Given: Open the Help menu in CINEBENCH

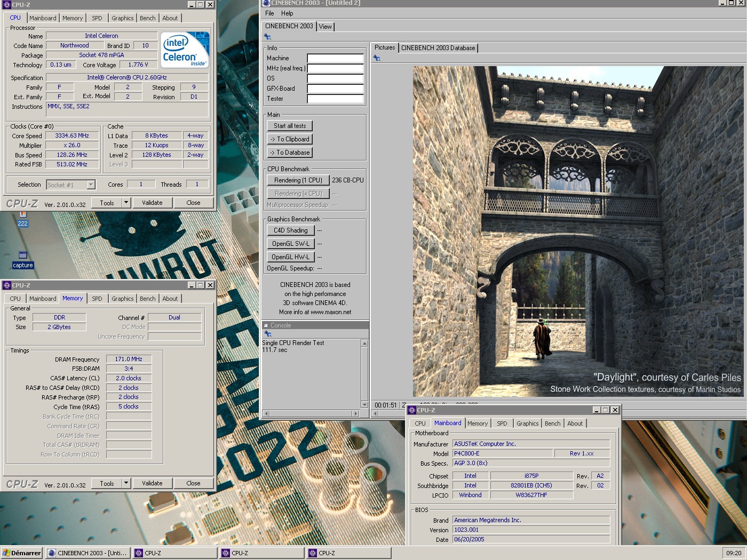Looking at the screenshot, I should (x=287, y=13).
